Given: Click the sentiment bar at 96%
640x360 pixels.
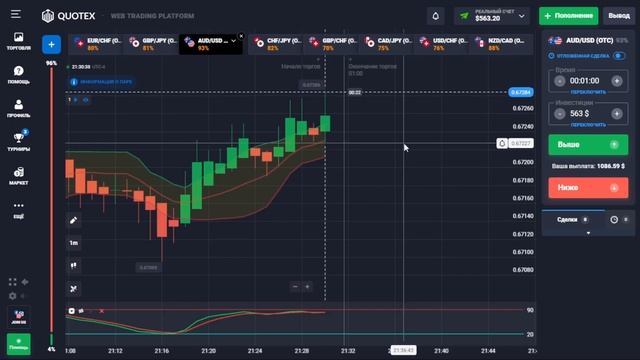Looking at the screenshot, I should tap(51, 201).
